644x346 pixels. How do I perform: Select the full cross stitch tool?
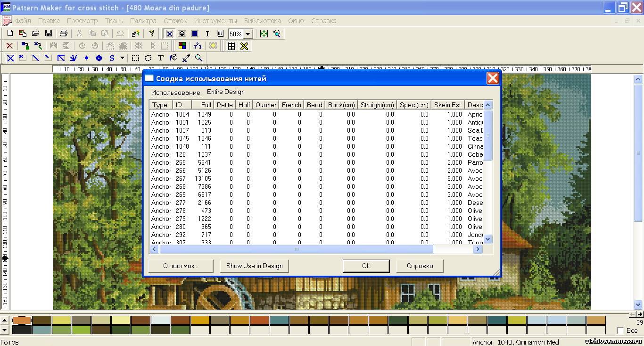pyautogui.click(x=10, y=58)
